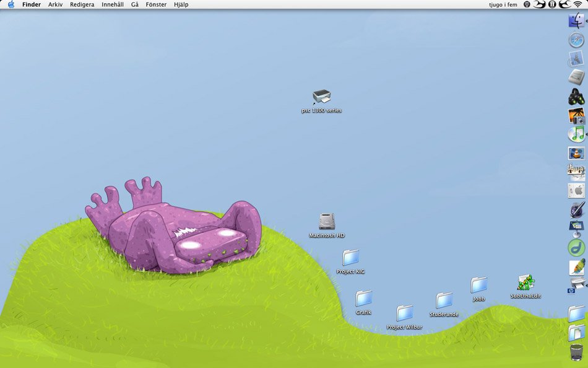Open the colorful feather app in dock
The image size is (588, 368).
pyautogui.click(x=576, y=268)
